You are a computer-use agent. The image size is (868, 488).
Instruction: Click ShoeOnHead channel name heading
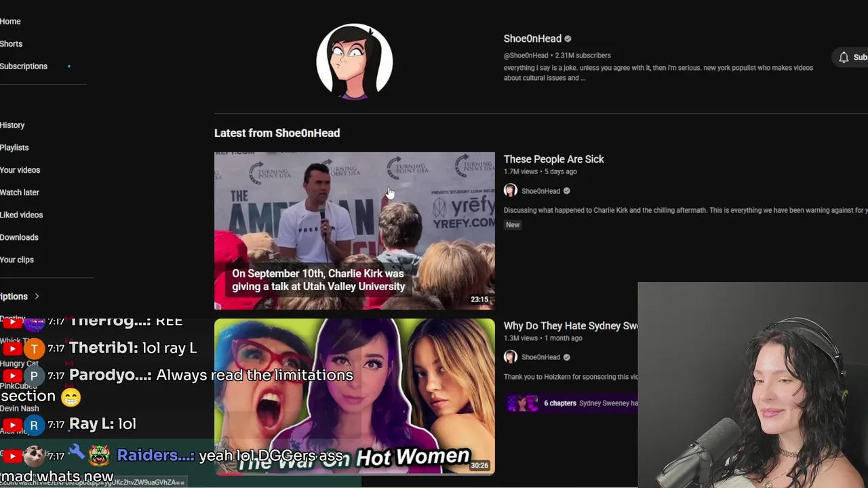coord(532,39)
